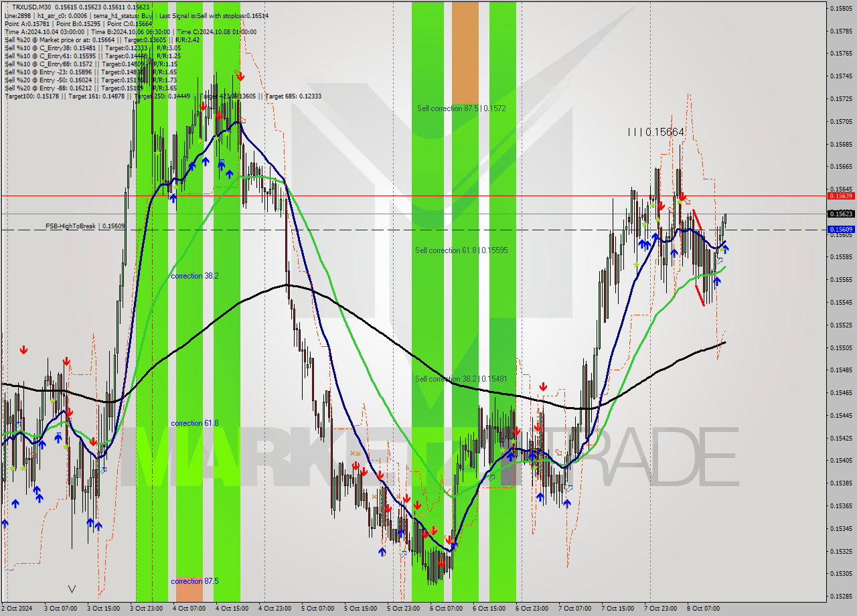Click the '7 Oct 23:00' time axis label
This screenshot has width=857, height=616.
660,609
